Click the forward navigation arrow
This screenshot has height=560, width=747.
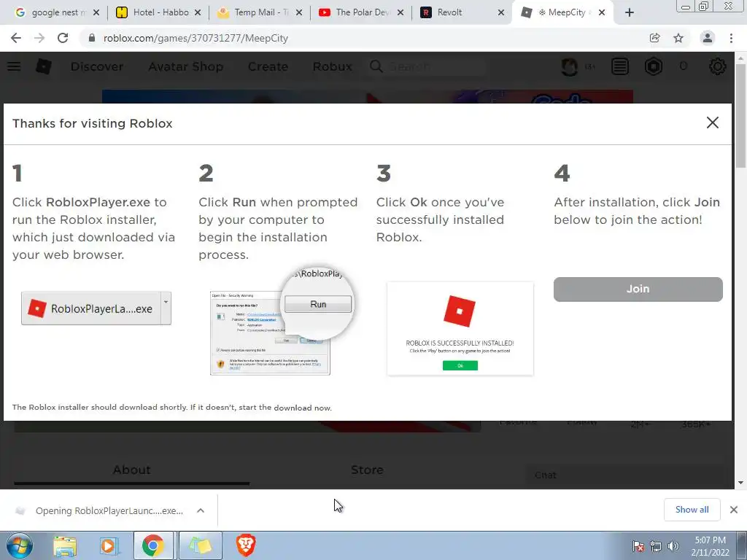(x=39, y=38)
